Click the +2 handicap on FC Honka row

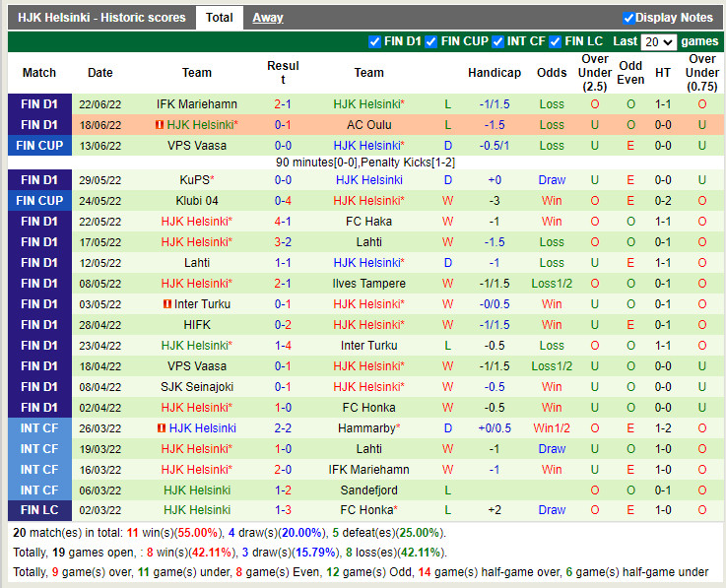point(495,510)
